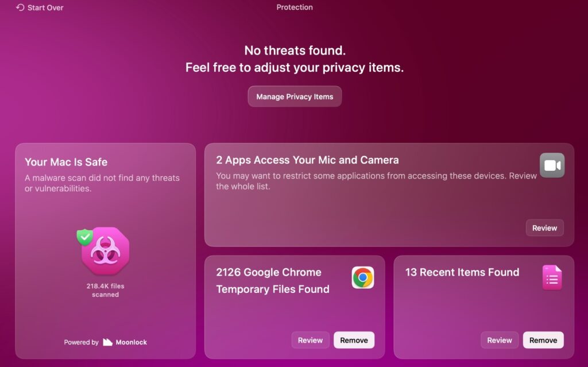The height and width of the screenshot is (367, 588).
Task: Click the Protection title at top
Action: coord(295,7)
